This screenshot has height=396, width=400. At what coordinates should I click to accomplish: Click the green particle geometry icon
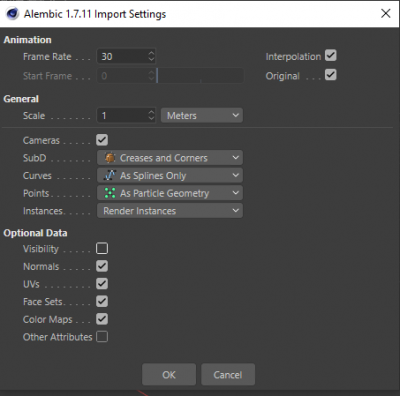click(x=110, y=193)
